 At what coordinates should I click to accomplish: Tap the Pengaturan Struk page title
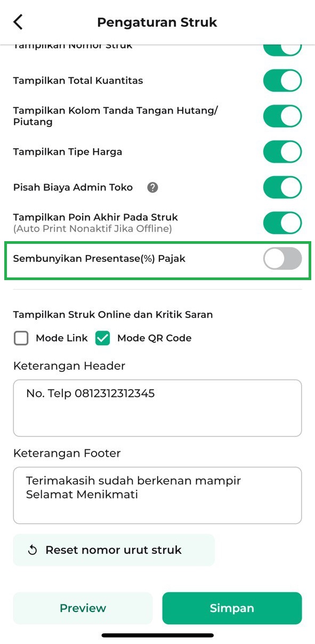pyautogui.click(x=157, y=22)
